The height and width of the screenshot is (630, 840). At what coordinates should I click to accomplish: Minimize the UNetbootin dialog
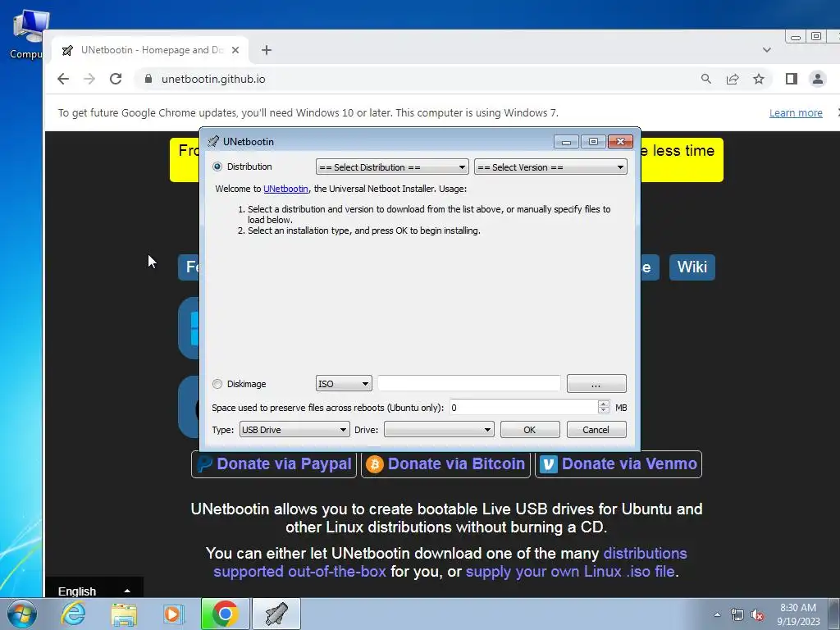(x=566, y=141)
